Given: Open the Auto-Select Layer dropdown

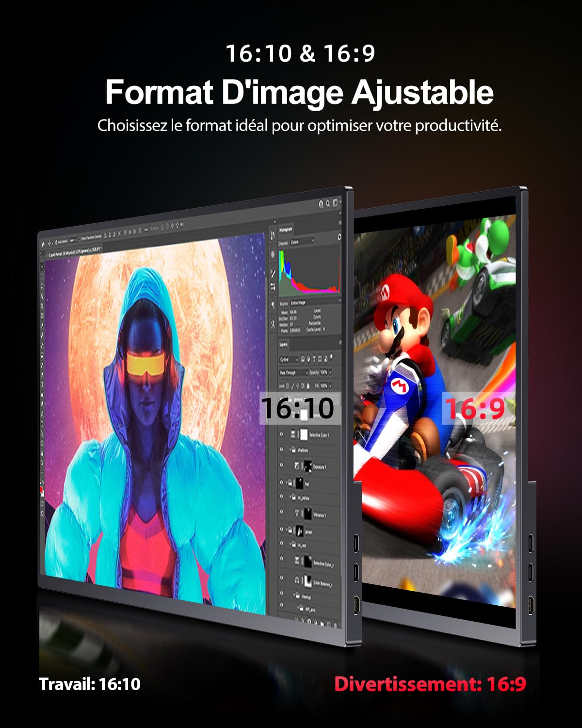Looking at the screenshot, I should [73, 240].
